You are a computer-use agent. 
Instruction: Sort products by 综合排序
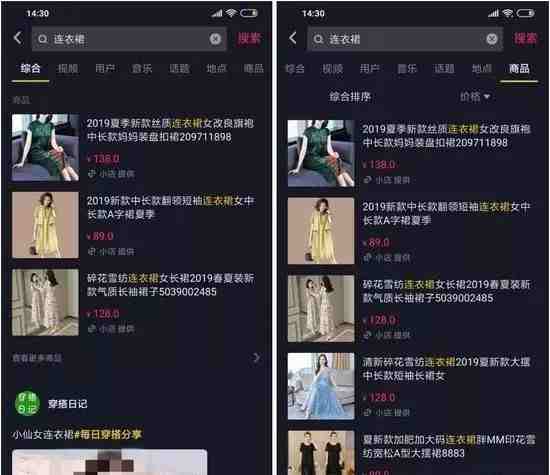click(x=350, y=96)
